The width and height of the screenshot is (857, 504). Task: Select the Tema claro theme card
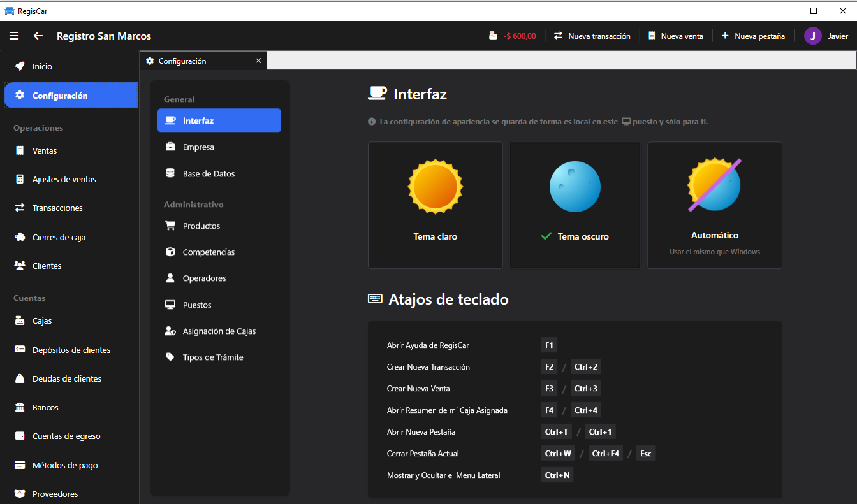point(436,205)
